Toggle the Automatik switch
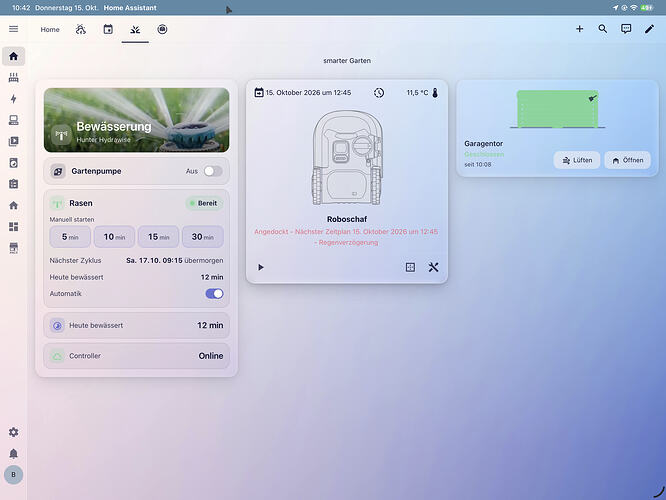Viewport: 666px width, 500px height. click(x=214, y=294)
